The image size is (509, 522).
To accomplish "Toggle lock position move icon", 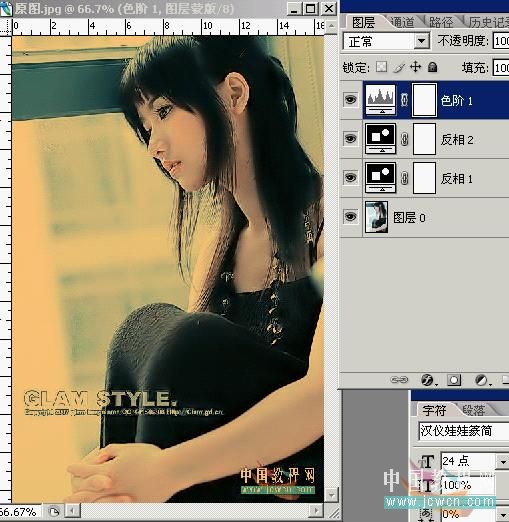I will click(416, 67).
